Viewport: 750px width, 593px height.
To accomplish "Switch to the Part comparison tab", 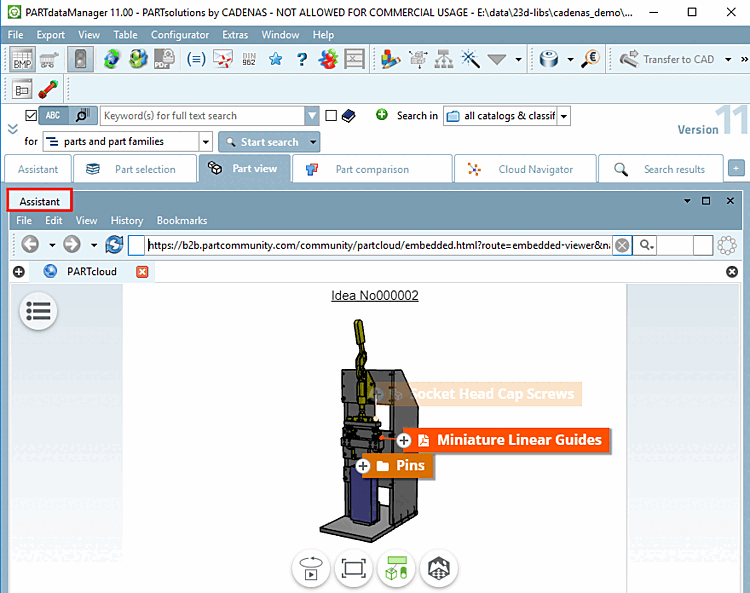I will point(372,169).
